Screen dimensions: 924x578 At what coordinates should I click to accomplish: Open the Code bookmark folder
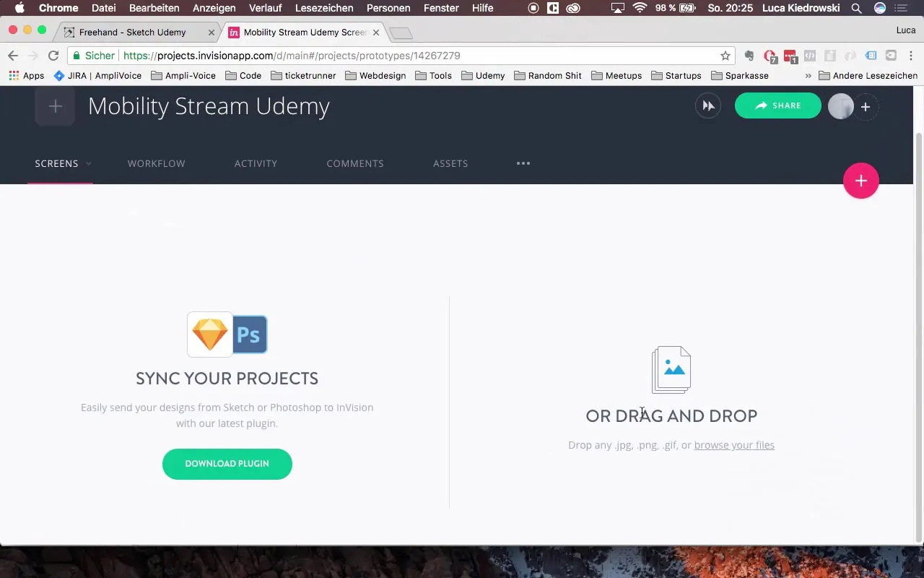243,75
